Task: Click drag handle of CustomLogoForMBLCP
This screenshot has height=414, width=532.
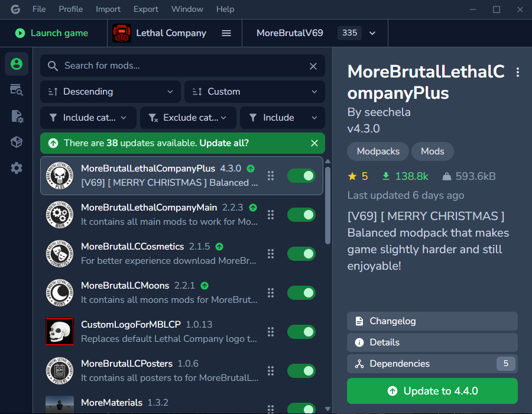Action: point(270,332)
